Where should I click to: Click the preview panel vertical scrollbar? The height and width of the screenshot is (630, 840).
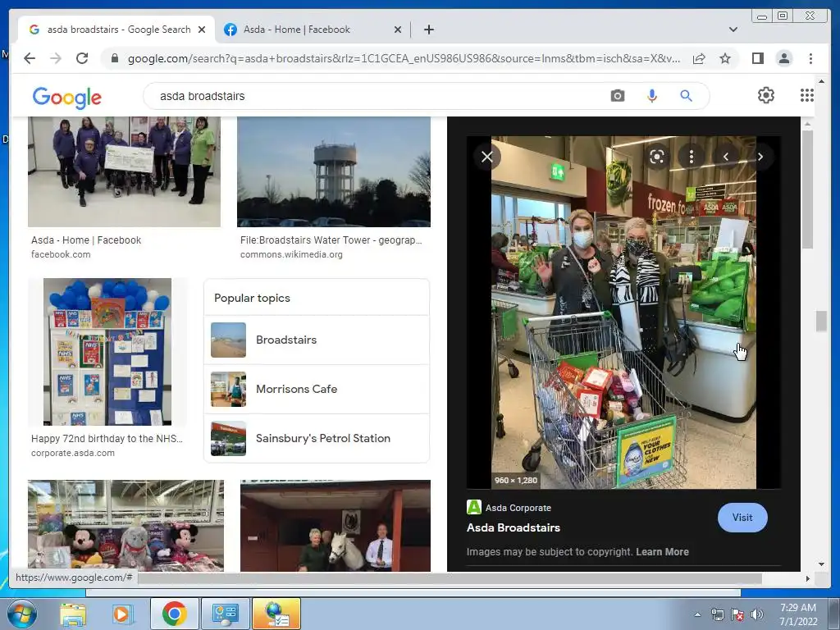(807, 189)
